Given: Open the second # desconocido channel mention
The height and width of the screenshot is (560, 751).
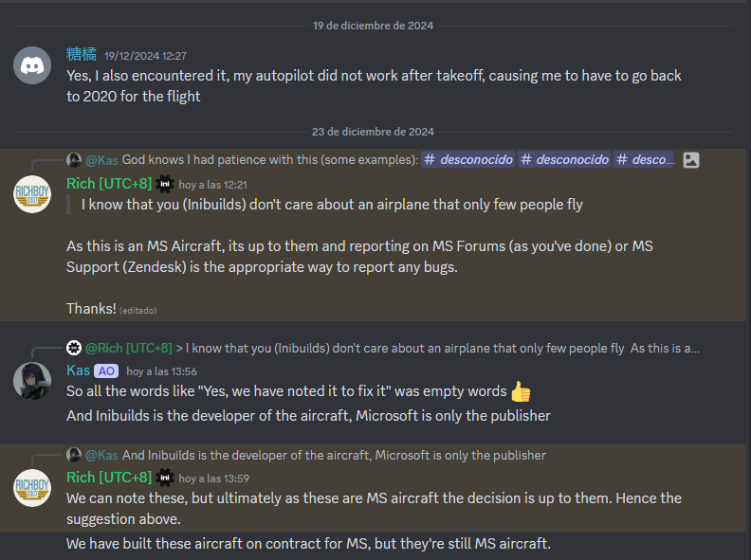Looking at the screenshot, I should tap(564, 160).
